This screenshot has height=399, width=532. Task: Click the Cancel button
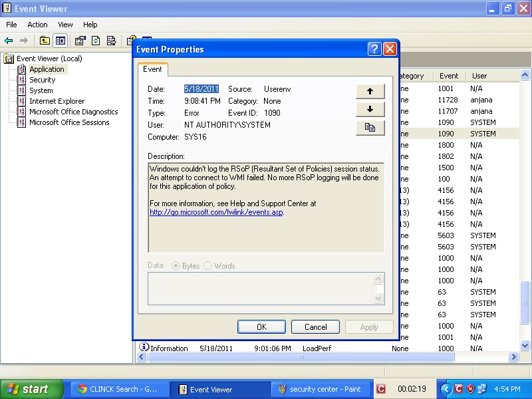[x=315, y=327]
